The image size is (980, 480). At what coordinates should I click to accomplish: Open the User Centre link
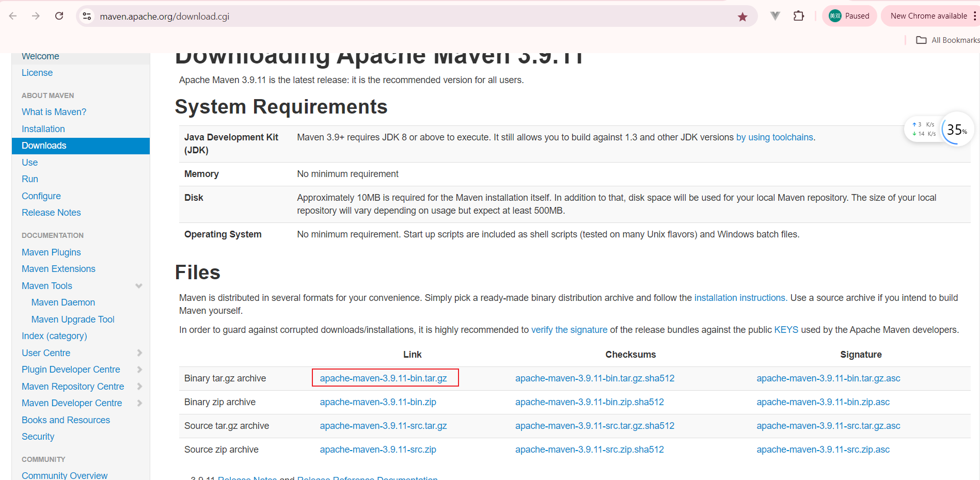[x=46, y=353]
